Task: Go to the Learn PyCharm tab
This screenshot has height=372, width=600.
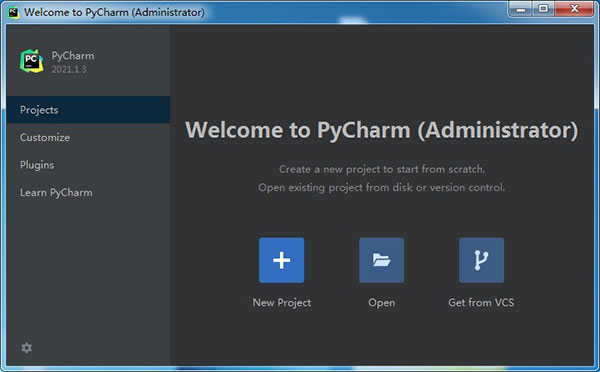Action: [x=88, y=193]
